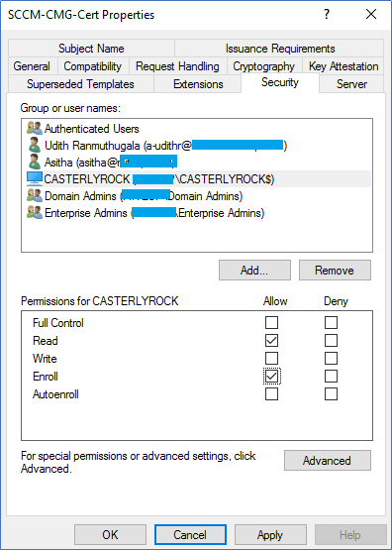Screen dimensions: 392x550
Task: Uncheck the Allow Read checkbox
Action: (x=271, y=341)
